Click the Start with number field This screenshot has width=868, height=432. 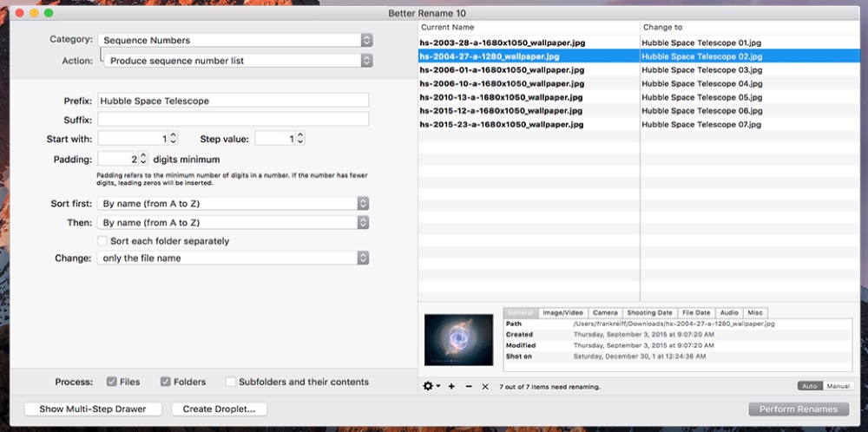pos(134,138)
